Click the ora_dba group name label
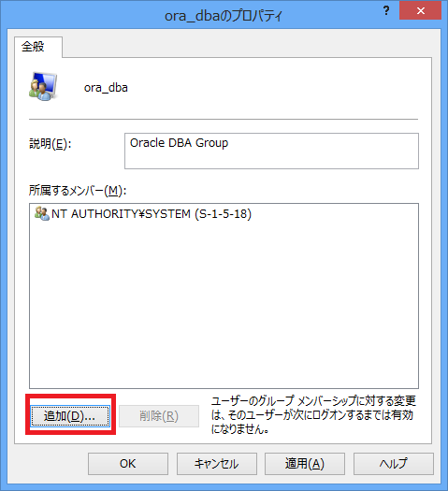 [106, 88]
